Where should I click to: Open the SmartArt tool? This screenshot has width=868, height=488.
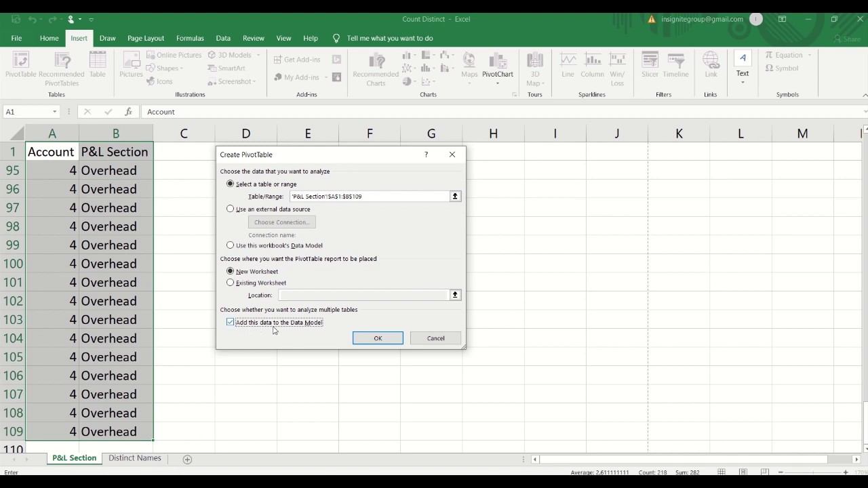226,68
